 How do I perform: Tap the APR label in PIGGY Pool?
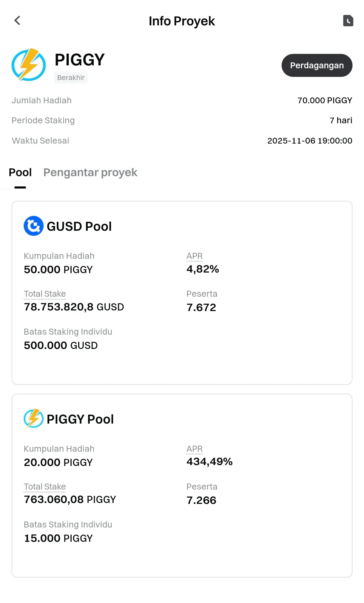194,449
